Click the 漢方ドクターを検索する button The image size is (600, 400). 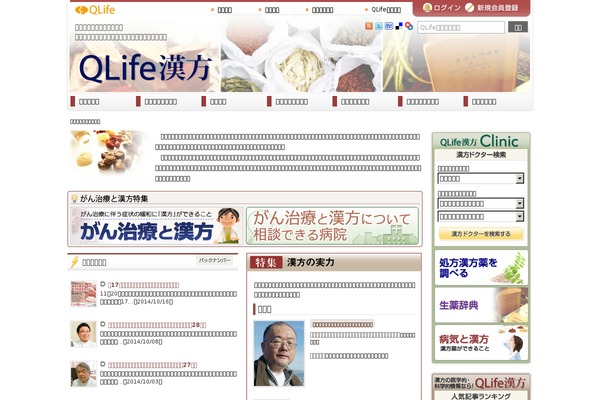(481, 234)
